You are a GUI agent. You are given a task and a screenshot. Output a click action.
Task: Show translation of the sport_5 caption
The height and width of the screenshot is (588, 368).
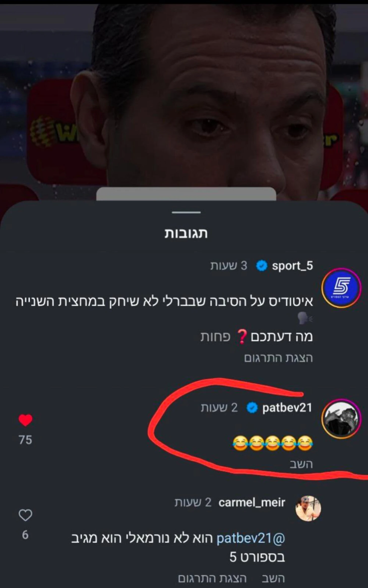278,358
